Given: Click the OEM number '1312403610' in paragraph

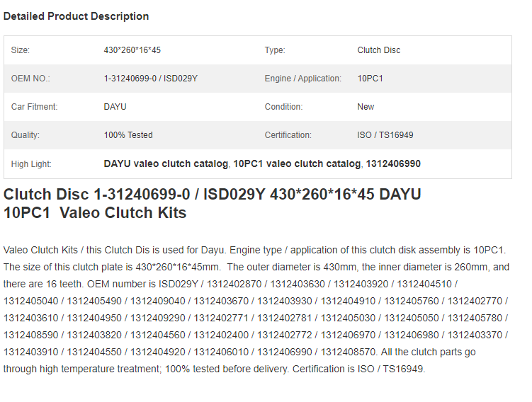Looking at the screenshot, I should [x=31, y=318].
